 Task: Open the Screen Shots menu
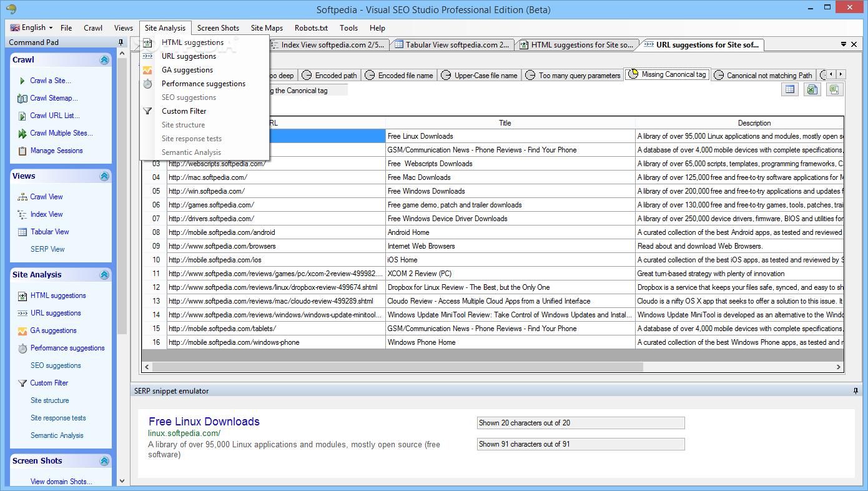218,28
